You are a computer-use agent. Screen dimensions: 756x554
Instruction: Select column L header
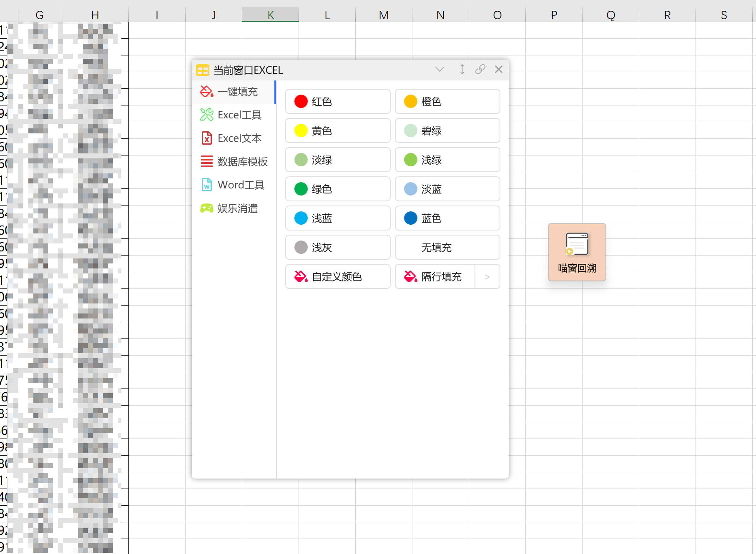327,15
